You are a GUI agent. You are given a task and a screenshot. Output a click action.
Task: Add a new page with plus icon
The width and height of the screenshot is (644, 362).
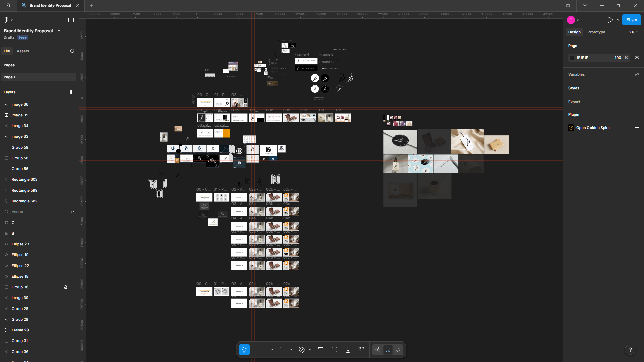coord(72,65)
